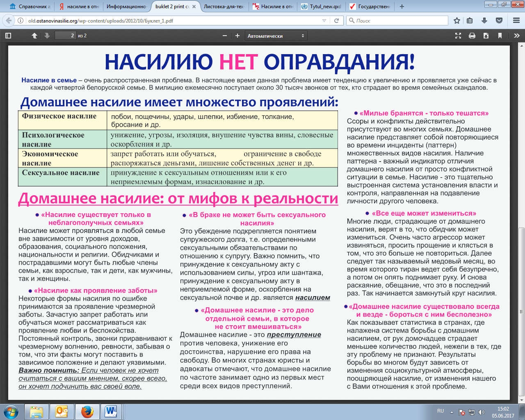Open the Автоматически zoom dropdown
The height and width of the screenshot is (420, 525).
pos(276,36)
